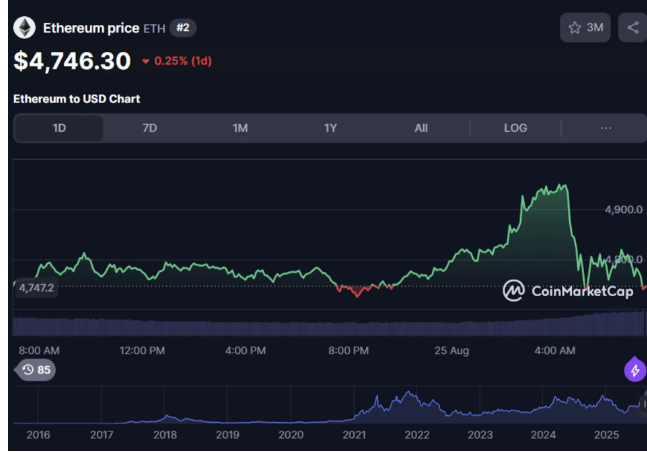Open the 85 history clock badge
This screenshot has width=647, height=452.
tap(35, 369)
